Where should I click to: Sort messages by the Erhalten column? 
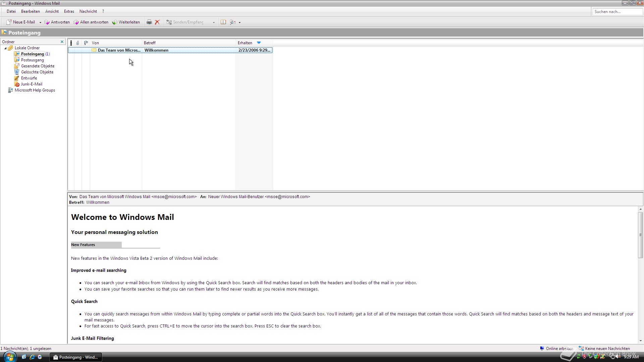pyautogui.click(x=254, y=43)
